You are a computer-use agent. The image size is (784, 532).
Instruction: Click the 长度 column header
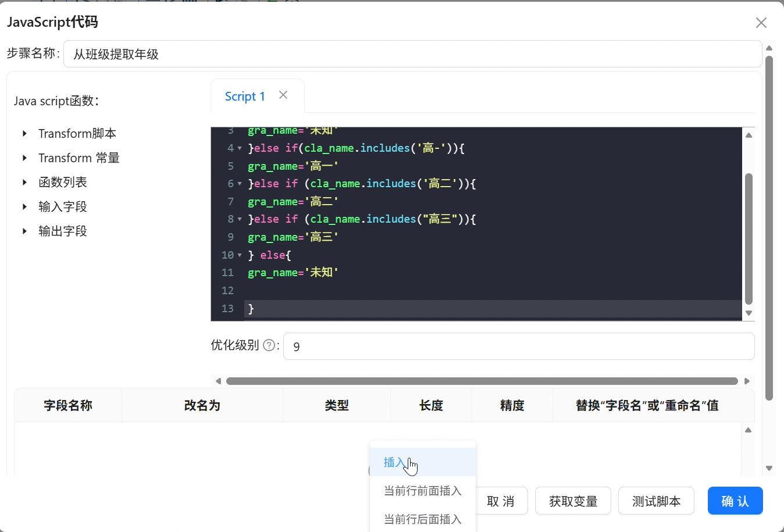coord(431,405)
